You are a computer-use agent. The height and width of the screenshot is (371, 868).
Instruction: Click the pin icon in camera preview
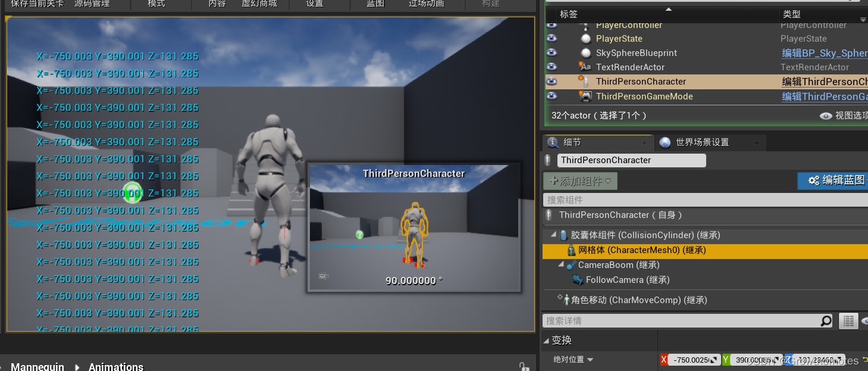click(x=324, y=276)
